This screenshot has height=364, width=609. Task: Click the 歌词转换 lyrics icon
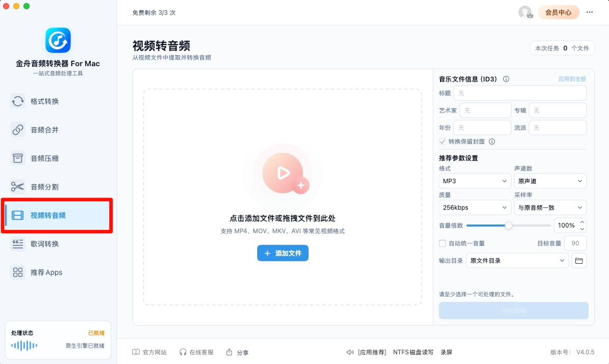(x=17, y=243)
